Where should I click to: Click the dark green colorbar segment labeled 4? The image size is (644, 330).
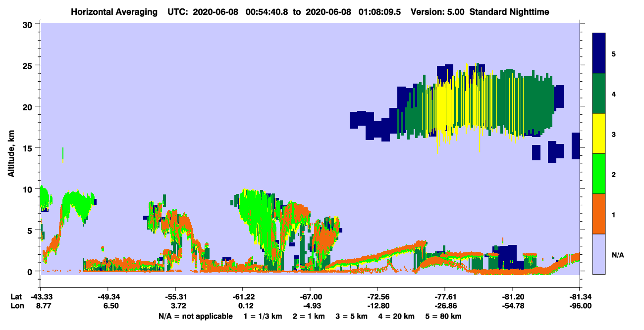coord(599,94)
